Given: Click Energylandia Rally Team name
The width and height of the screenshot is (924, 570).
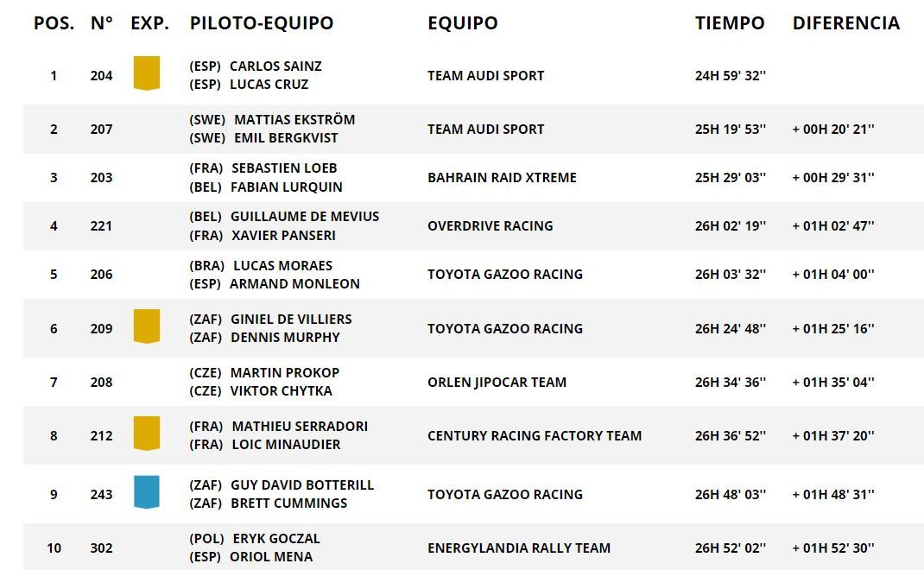Looking at the screenshot, I should pos(518,548).
